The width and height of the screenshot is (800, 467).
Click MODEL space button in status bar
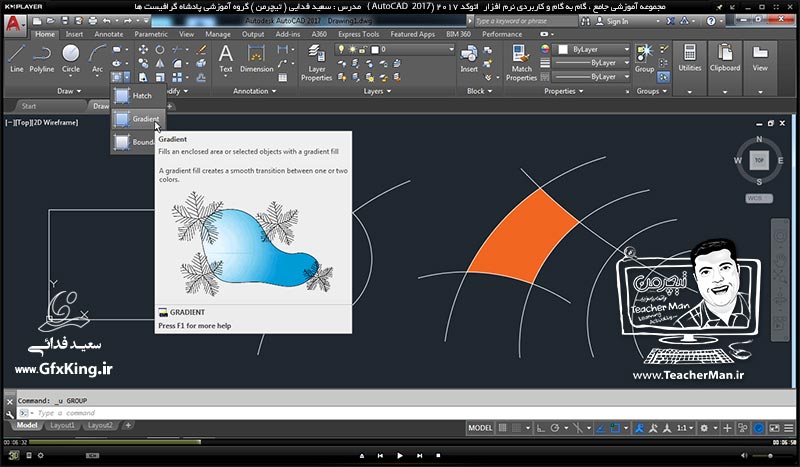tap(480, 428)
